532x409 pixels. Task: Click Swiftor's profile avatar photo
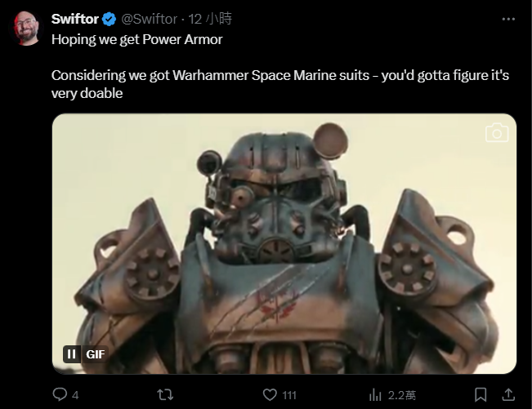point(27,29)
